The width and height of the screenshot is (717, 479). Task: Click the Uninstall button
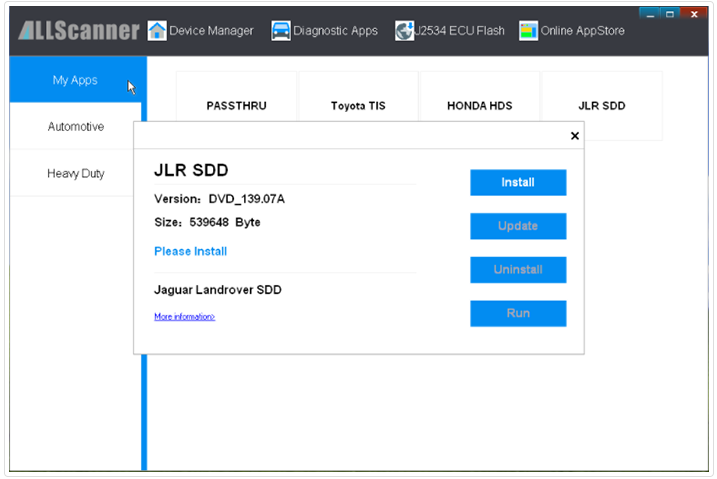tap(518, 270)
